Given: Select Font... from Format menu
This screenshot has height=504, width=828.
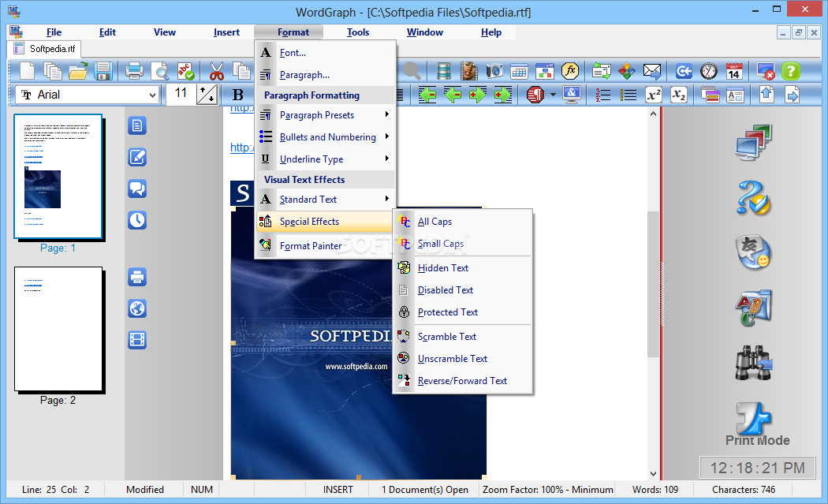Looking at the screenshot, I should coord(324,52).
